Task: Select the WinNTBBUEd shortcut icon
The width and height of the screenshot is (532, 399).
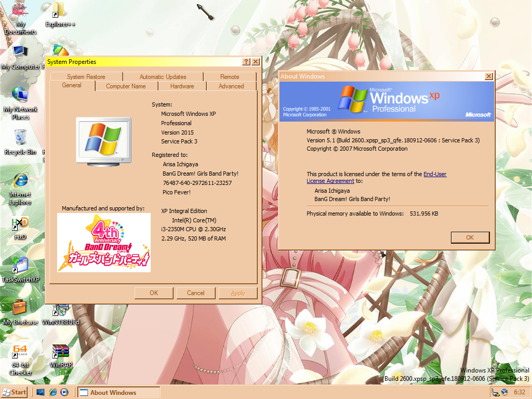Action: [x=61, y=315]
